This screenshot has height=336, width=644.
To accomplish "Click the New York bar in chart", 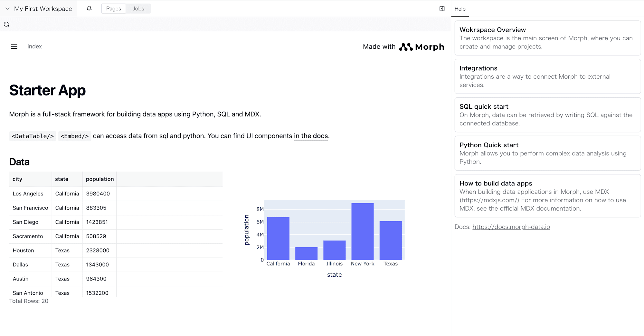I will (x=363, y=232).
